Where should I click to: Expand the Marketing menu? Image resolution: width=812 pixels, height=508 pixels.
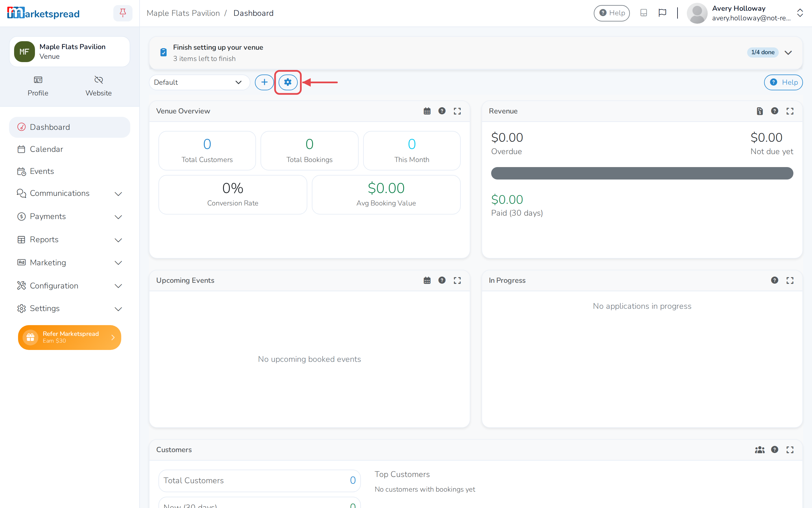coord(69,262)
